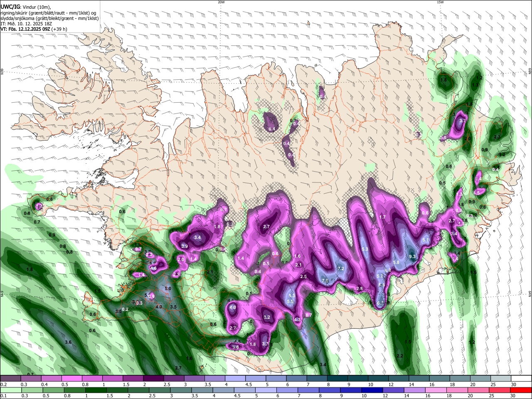
Task: Click the 3.2 precipitation value on map
Action: pyautogui.click(x=267, y=317)
